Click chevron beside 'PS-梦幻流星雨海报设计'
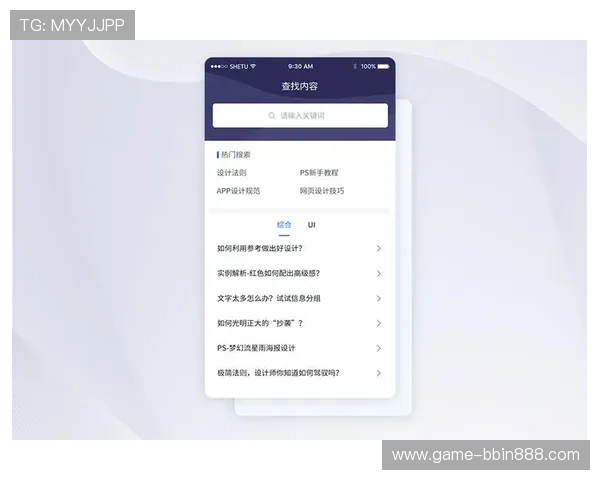 pyautogui.click(x=379, y=348)
